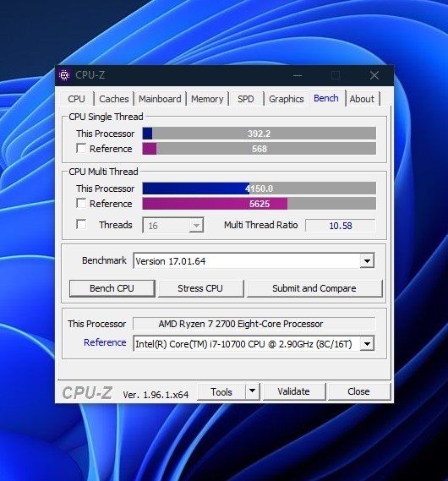Click the Validate button
This screenshot has height=481, width=448.
tap(294, 391)
